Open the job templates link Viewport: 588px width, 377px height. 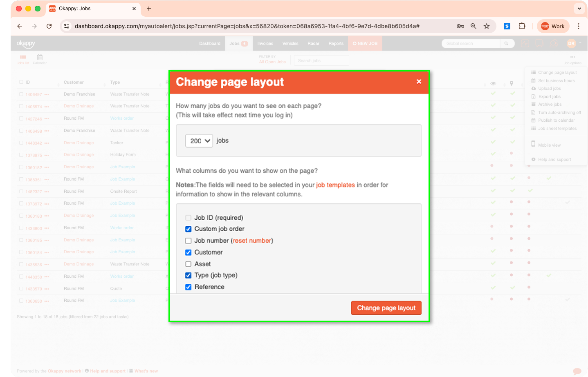[x=335, y=185]
